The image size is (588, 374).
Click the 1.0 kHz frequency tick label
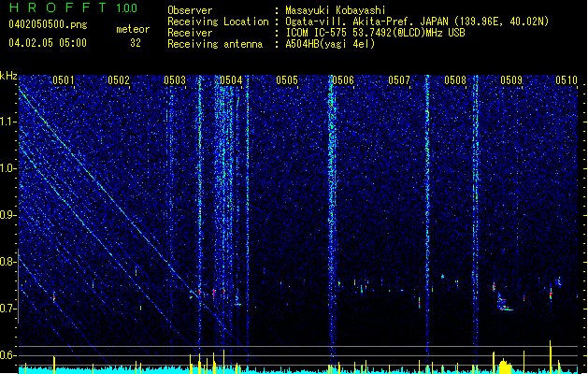pyautogui.click(x=7, y=168)
